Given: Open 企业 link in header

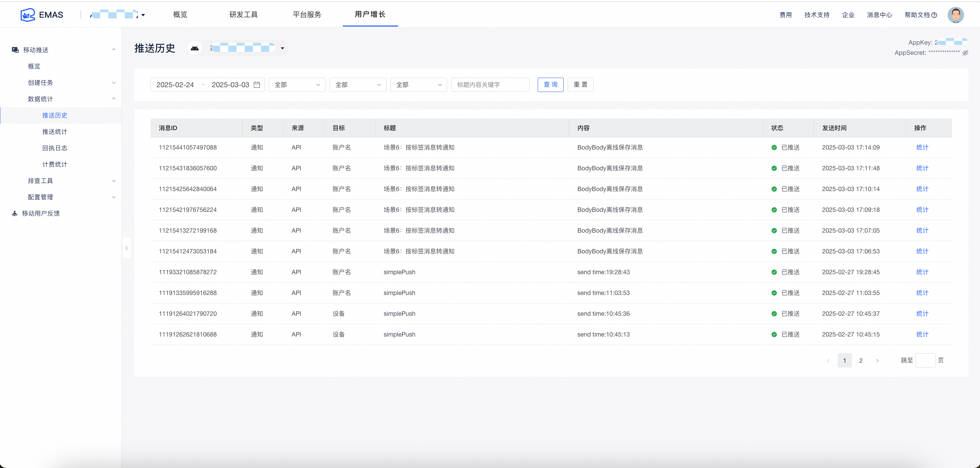Looking at the screenshot, I should coord(848,15).
